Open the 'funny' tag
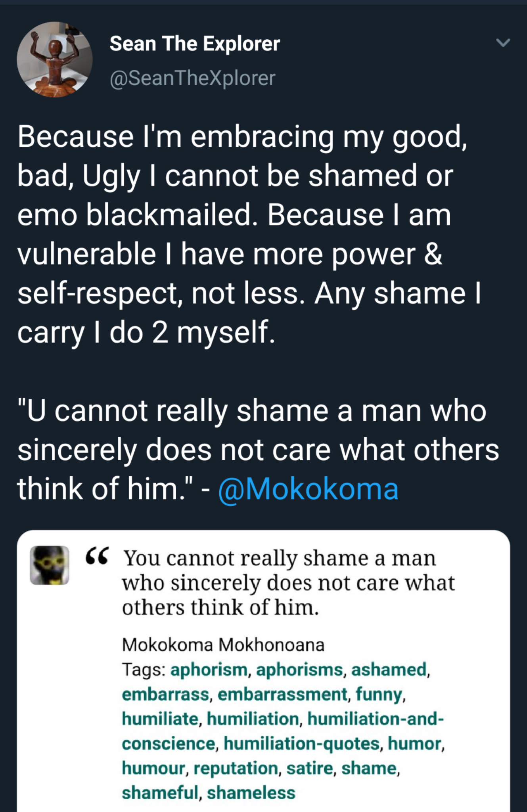 (379, 694)
